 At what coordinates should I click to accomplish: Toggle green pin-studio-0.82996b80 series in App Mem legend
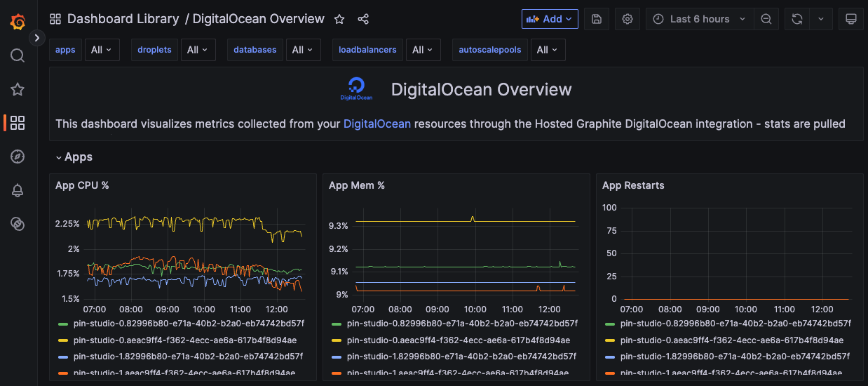pos(462,324)
